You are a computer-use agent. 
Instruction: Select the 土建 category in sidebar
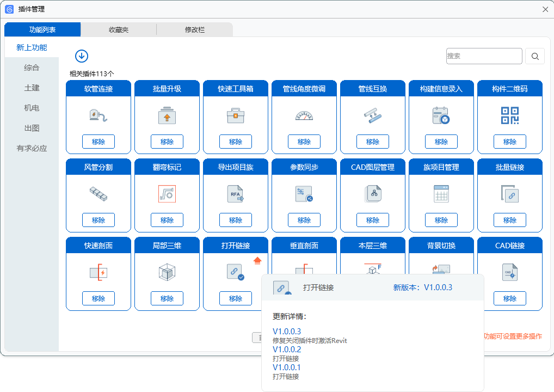[32, 88]
